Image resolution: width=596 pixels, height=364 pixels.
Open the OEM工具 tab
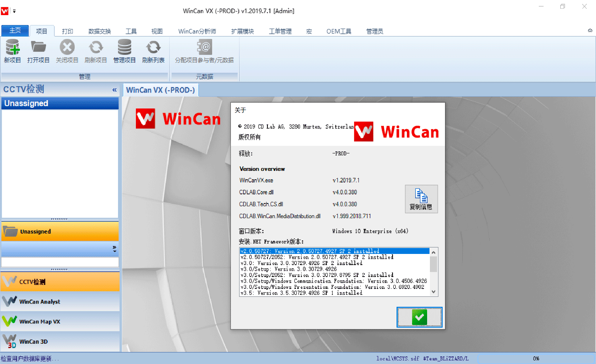pyautogui.click(x=339, y=31)
